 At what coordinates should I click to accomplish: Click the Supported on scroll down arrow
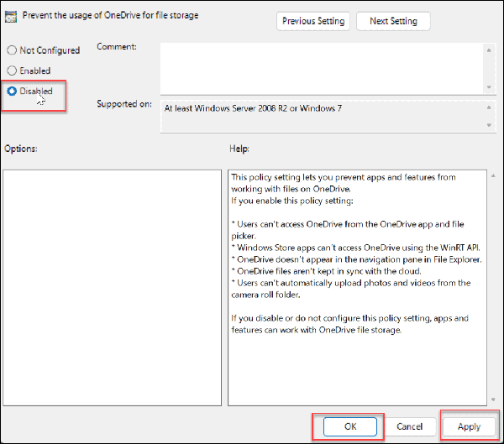click(x=489, y=125)
